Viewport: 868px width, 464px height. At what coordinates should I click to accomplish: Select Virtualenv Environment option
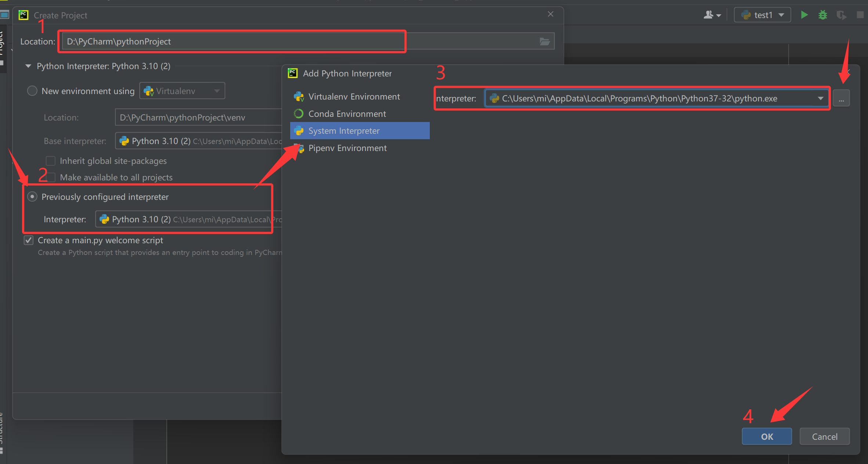coord(354,97)
